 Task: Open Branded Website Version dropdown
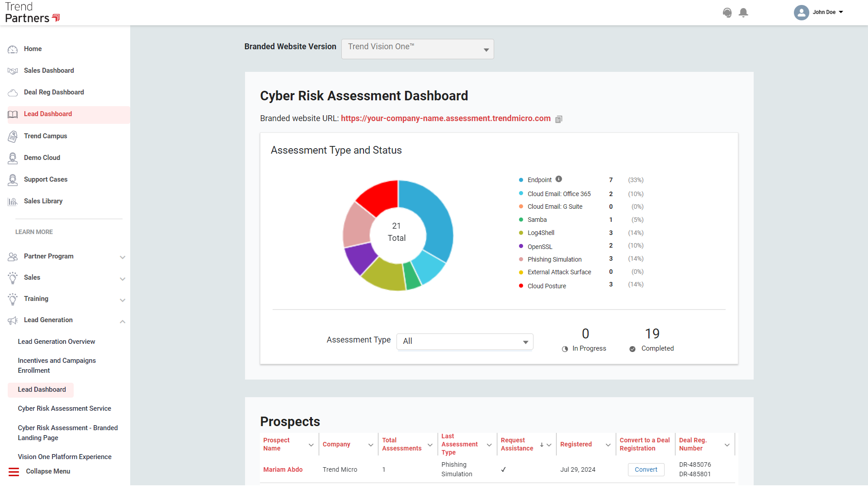pyautogui.click(x=417, y=49)
